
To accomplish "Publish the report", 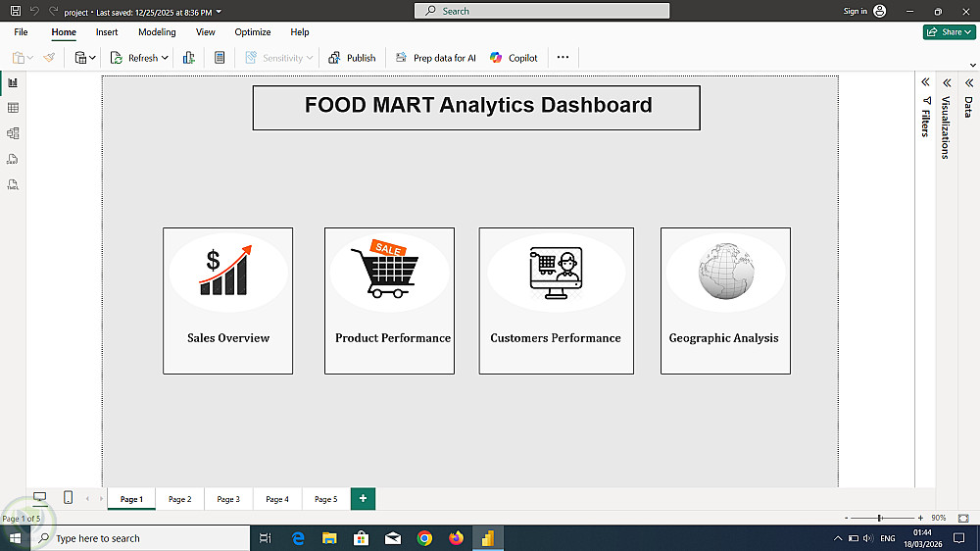I will click(x=352, y=58).
